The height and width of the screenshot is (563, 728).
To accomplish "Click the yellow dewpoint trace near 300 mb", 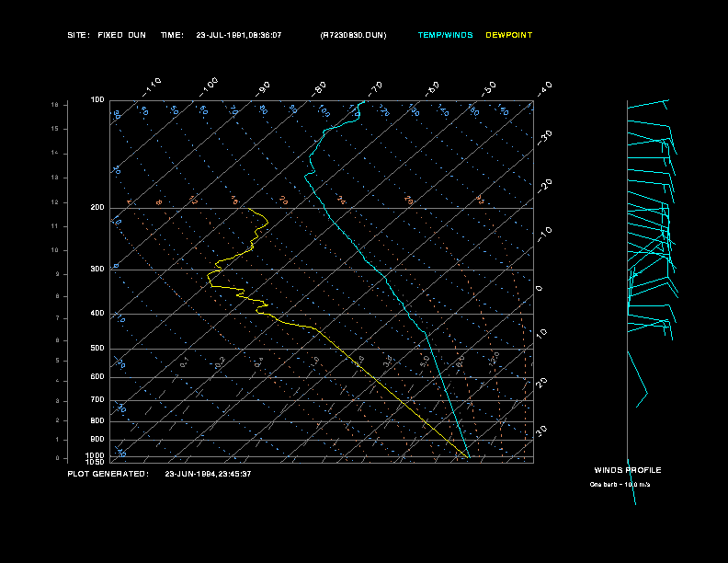I will [x=219, y=268].
